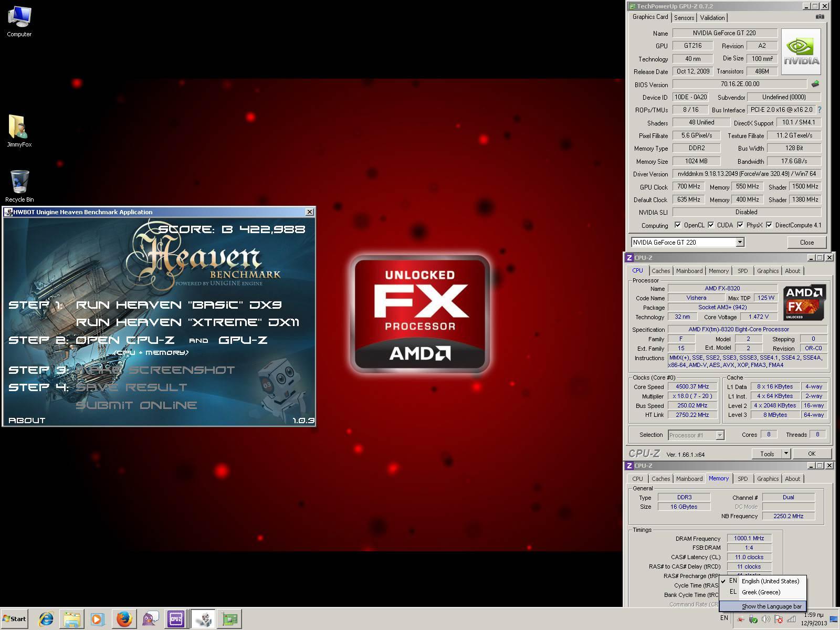Click the AMD FX logo in CPU-Z
The width and height of the screenshot is (840, 630).
[x=804, y=303]
